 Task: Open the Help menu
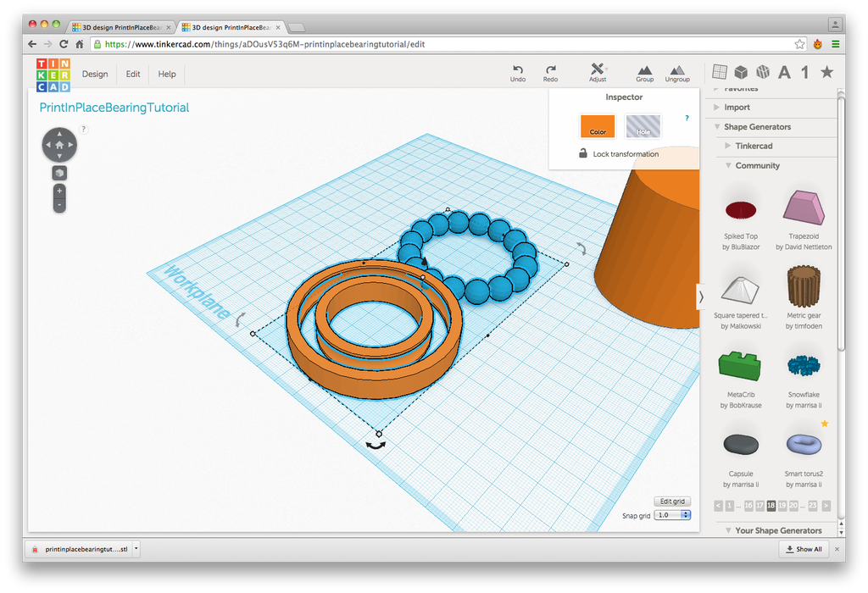coord(167,75)
